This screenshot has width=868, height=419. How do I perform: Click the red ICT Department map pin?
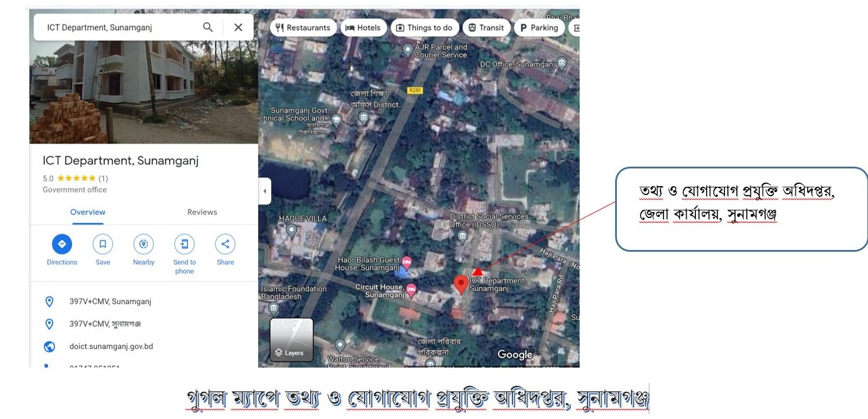(x=461, y=284)
